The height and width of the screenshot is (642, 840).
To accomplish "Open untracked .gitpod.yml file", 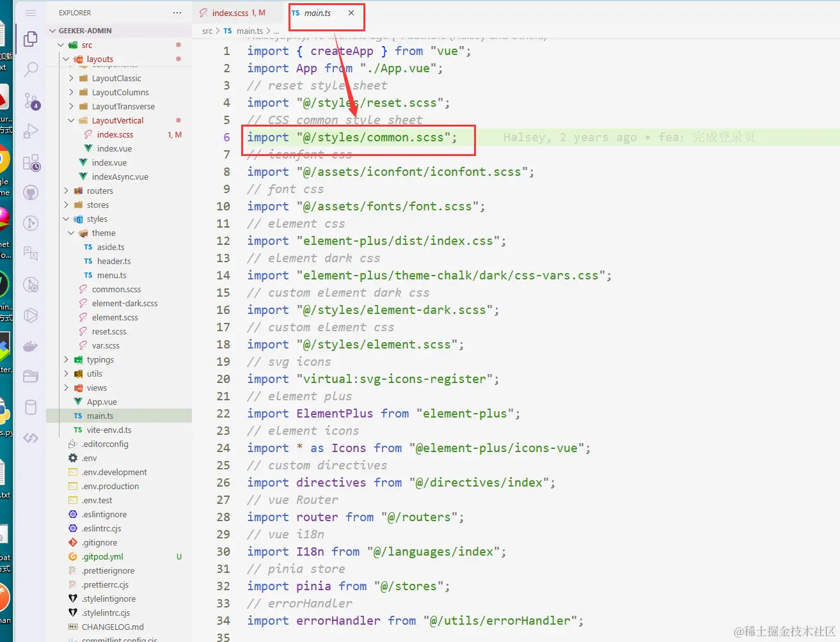I will 102,556.
